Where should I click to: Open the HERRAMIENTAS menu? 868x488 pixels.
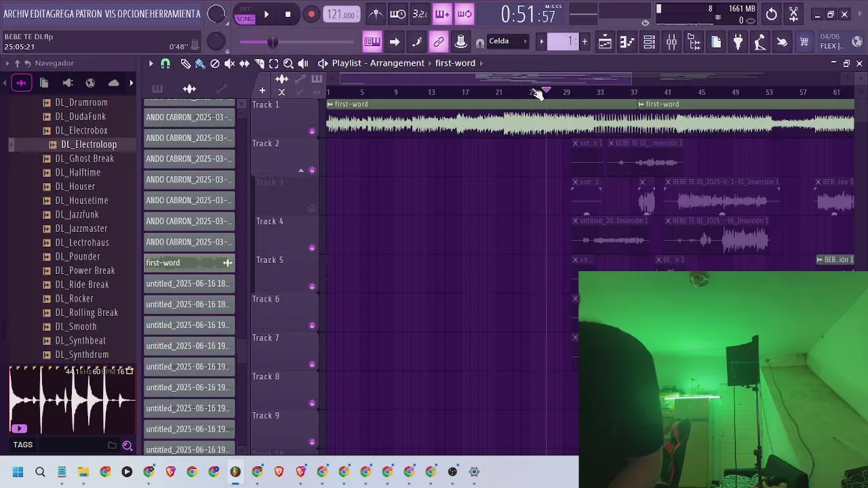(175, 14)
